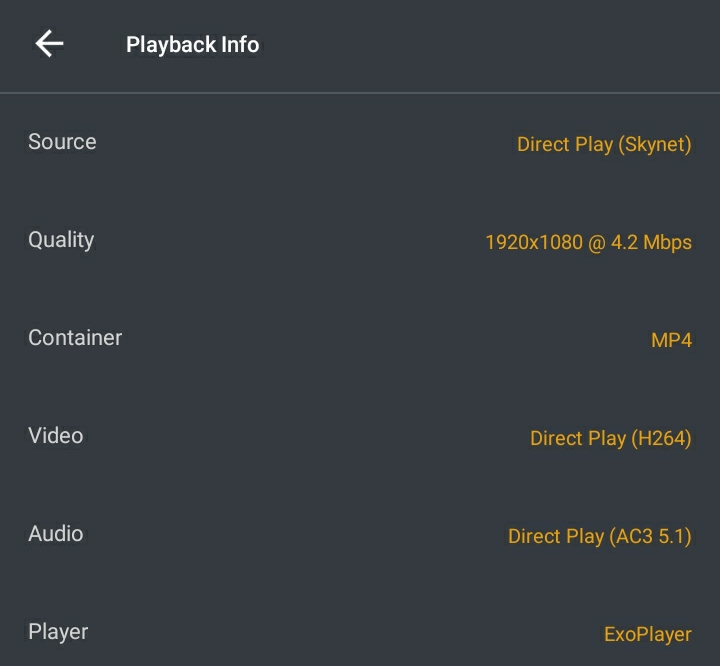Viewport: 720px width, 666px height.
Task: Click the 1920x1080 resolution value
Action: [x=532, y=242]
